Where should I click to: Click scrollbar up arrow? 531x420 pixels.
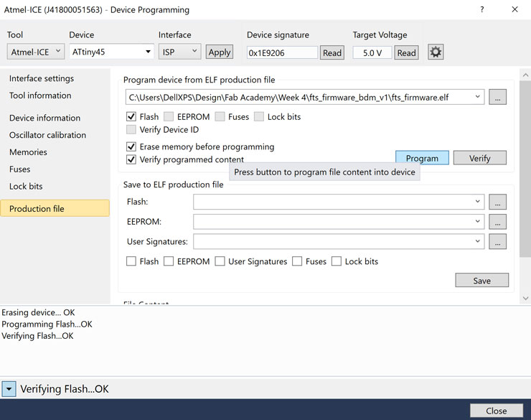point(525,75)
